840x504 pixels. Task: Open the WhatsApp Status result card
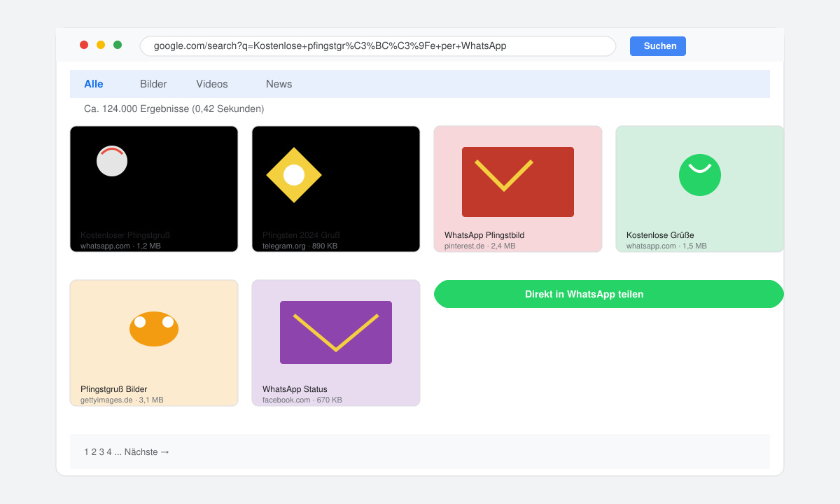pyautogui.click(x=336, y=343)
